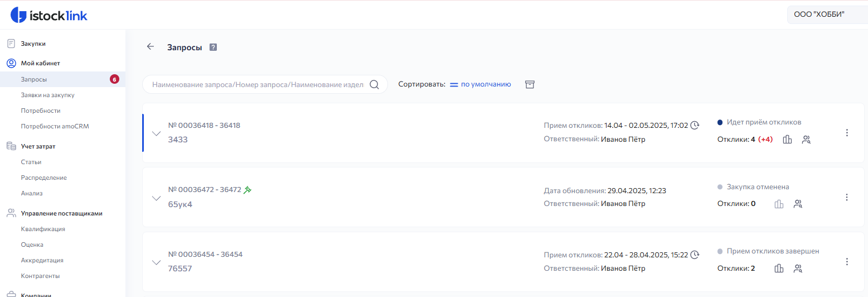The height and width of the screenshot is (297, 868).
Task: Click request number № 00036418 - 36418
Action: click(x=204, y=126)
